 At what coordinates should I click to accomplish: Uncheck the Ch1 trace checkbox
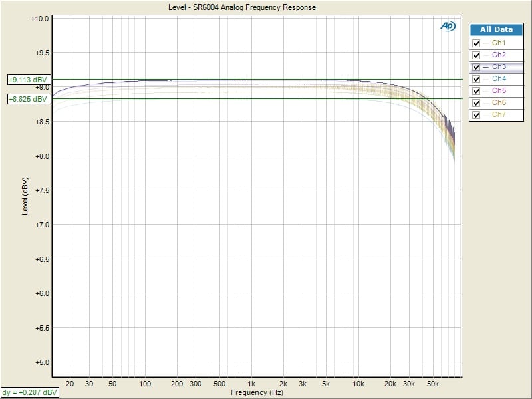pyautogui.click(x=476, y=43)
